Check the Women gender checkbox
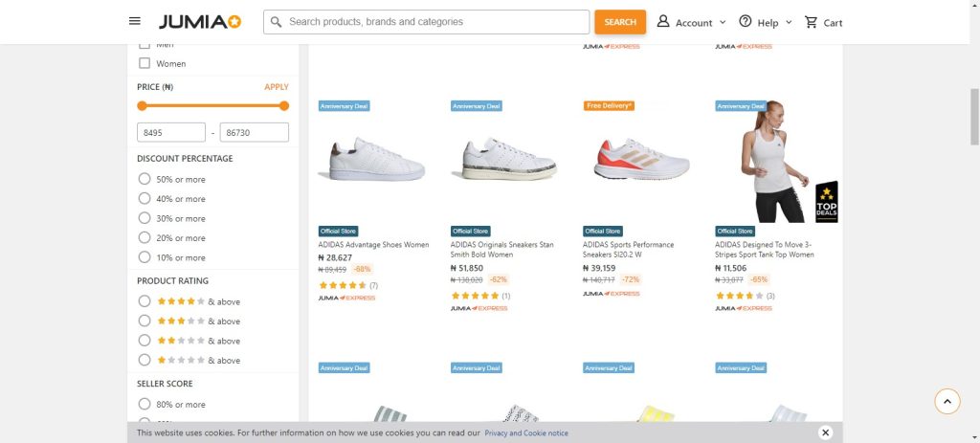 145,64
